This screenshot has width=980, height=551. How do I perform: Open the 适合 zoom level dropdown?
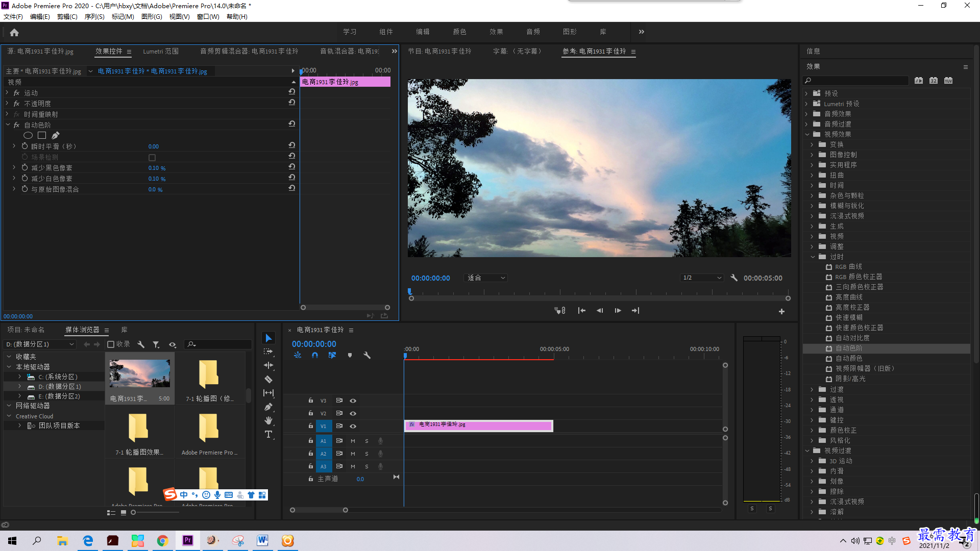486,278
